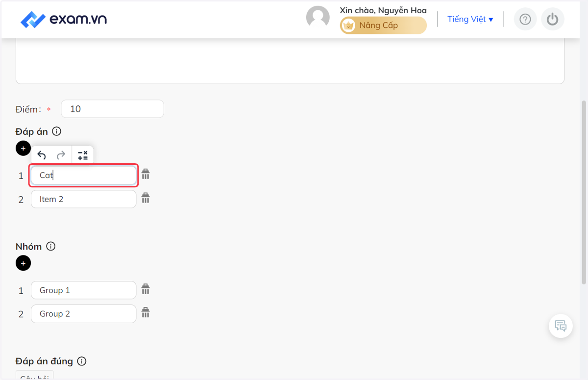The height and width of the screenshot is (380, 588).
Task: Delete answer Cat with trash icon
Action: pyautogui.click(x=146, y=174)
